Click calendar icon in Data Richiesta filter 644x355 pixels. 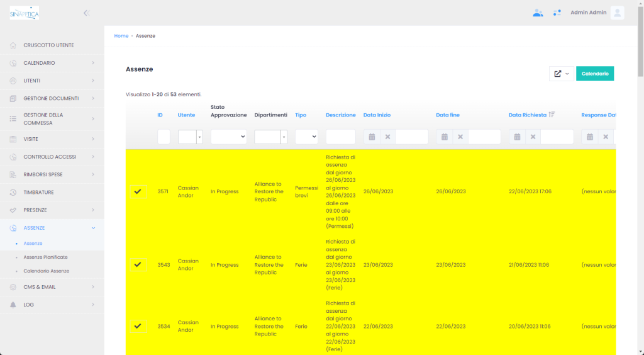[517, 137]
